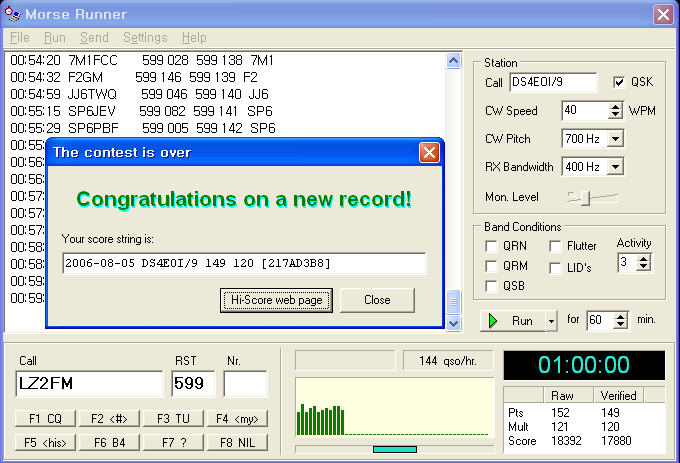Click the Verified column header
This screenshot has width=680, height=463.
pyautogui.click(x=618, y=395)
